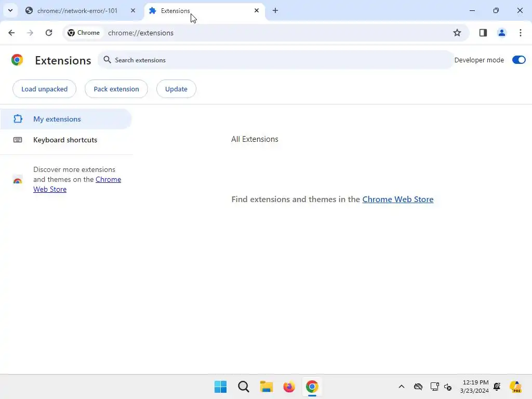Viewport: 532px width, 399px height.
Task: Click the keyboard icon in sidebar
Action: (18, 140)
